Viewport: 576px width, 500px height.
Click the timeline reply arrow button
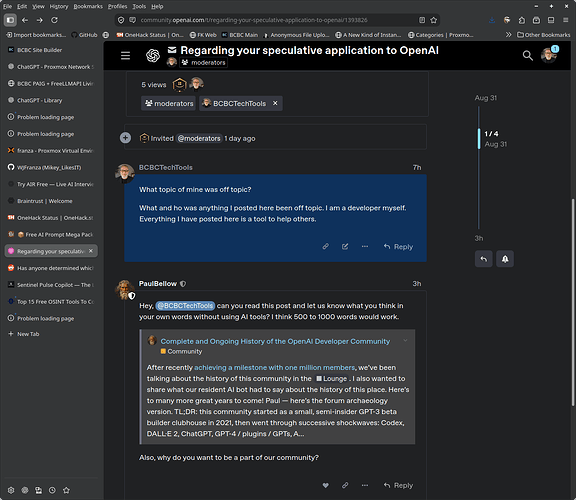coord(483,259)
